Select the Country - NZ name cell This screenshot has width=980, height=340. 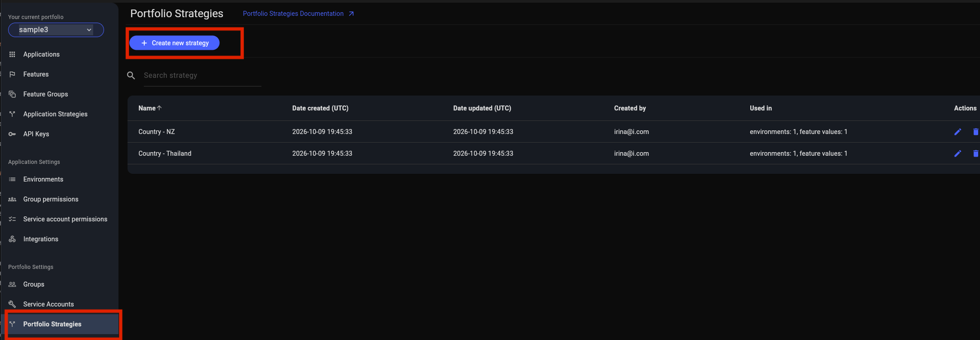pyautogui.click(x=156, y=132)
